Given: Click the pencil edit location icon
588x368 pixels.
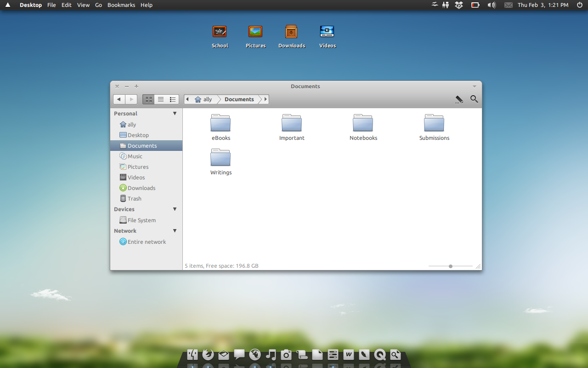Looking at the screenshot, I should [459, 99].
